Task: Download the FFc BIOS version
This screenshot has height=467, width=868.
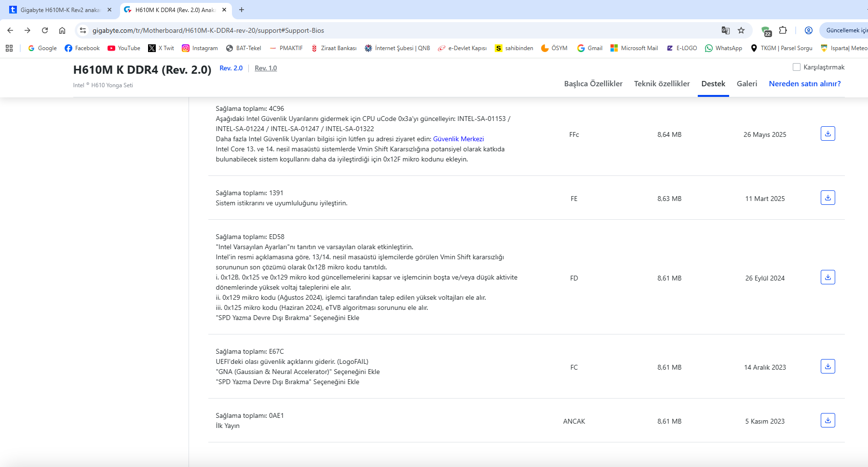Action: click(827, 133)
